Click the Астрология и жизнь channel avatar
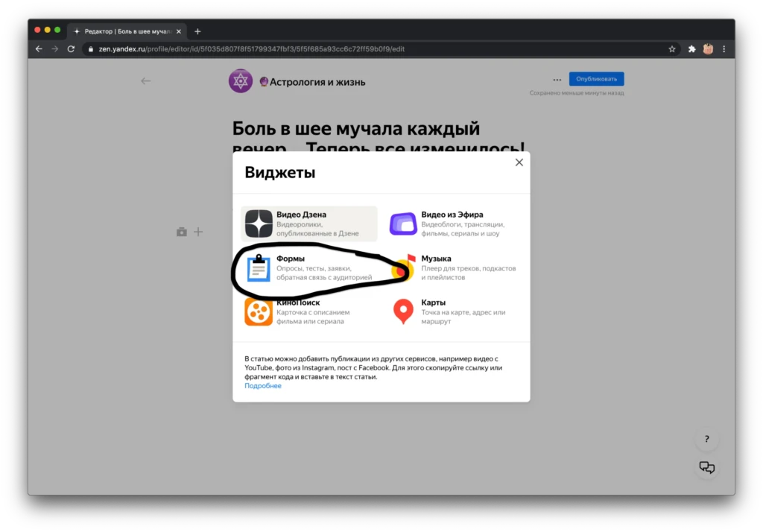 pyautogui.click(x=241, y=80)
